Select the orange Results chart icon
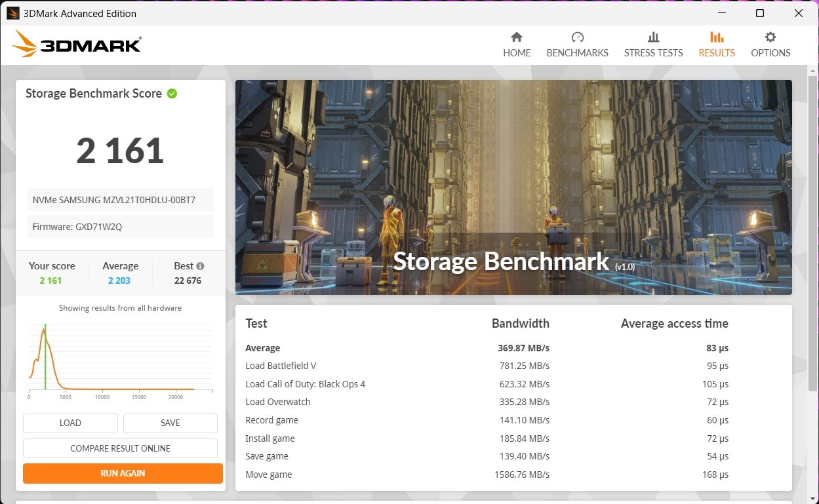Screen dimensions: 819x504 717,37
